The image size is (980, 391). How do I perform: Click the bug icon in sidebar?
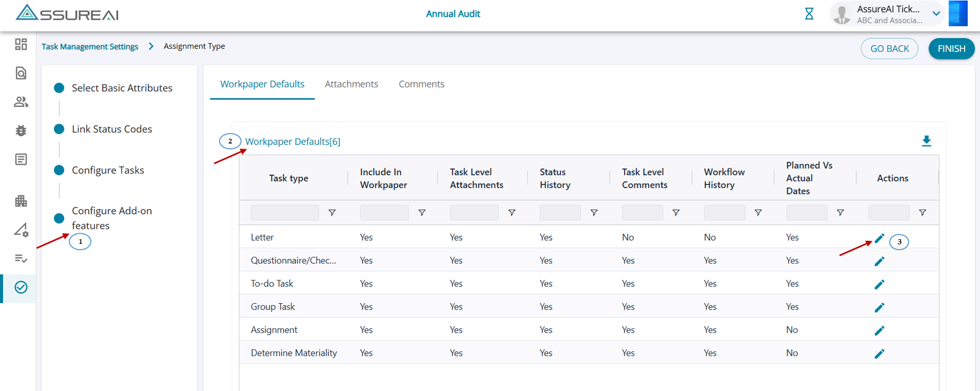pyautogui.click(x=21, y=130)
